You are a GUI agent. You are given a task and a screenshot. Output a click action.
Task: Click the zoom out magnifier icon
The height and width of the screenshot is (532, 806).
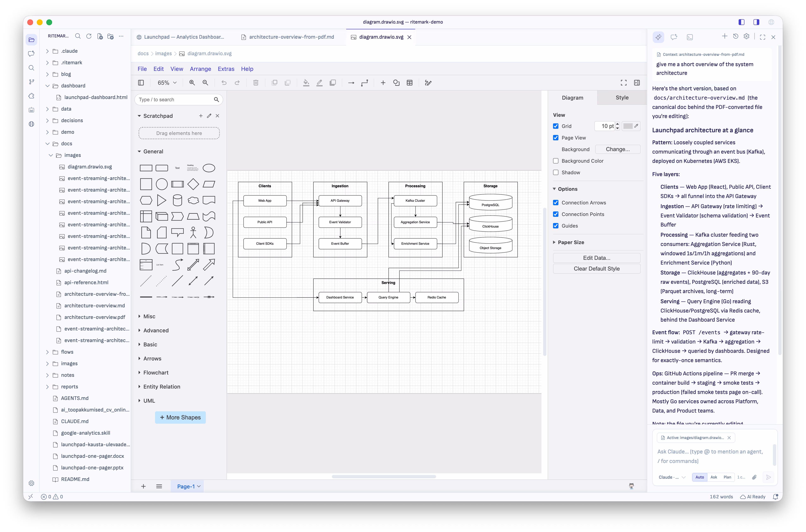205,83
